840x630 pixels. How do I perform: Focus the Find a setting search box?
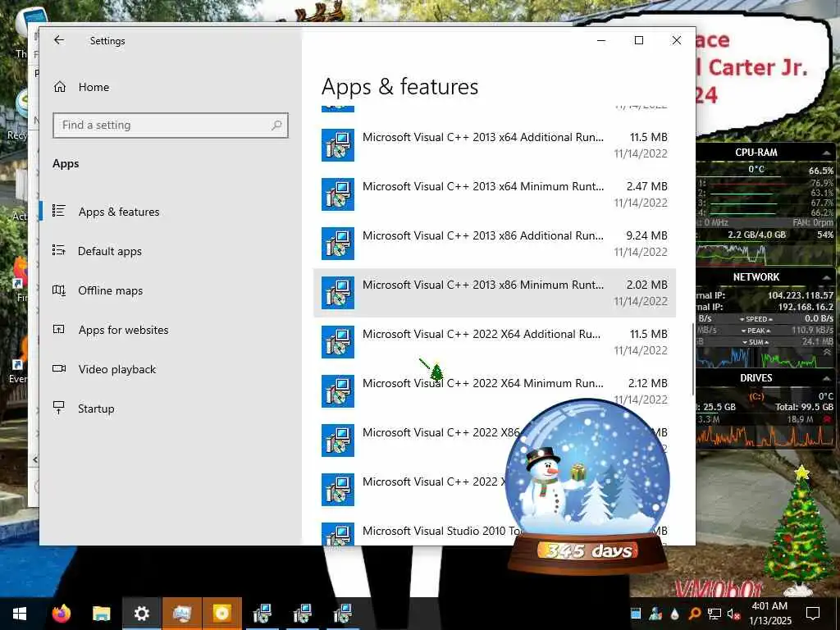pos(171,126)
